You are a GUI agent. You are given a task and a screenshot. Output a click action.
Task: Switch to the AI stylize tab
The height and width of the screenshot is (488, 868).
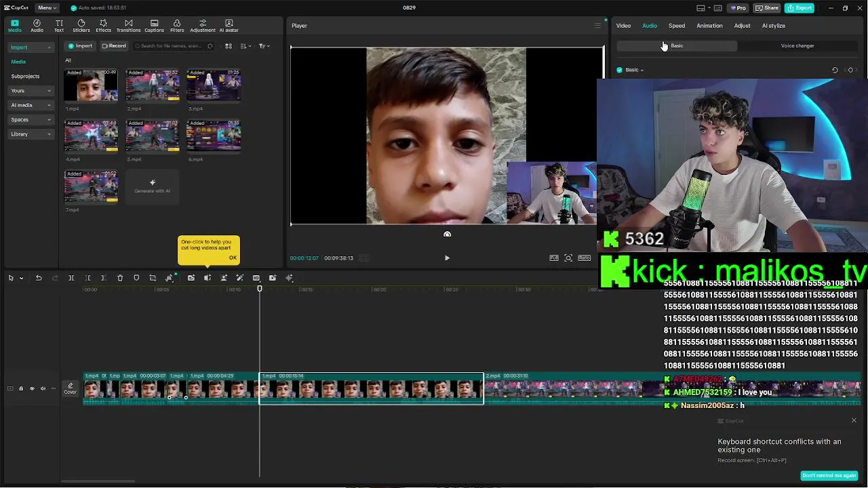coord(774,26)
